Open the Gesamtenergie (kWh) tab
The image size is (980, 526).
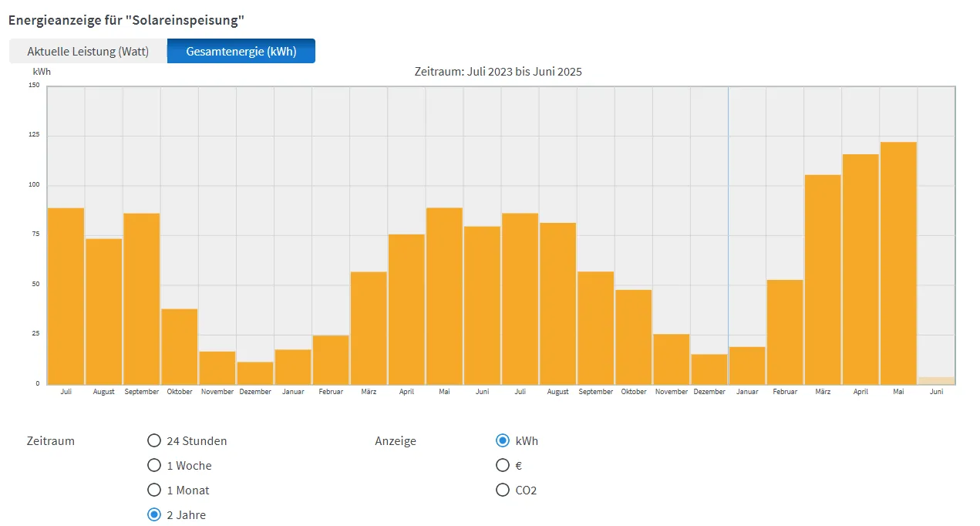(241, 52)
